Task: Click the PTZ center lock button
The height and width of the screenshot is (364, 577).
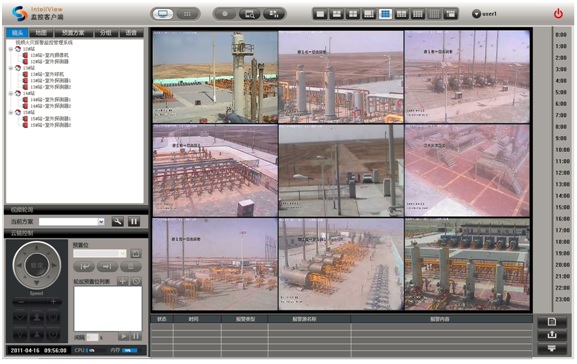Action: tap(36, 265)
